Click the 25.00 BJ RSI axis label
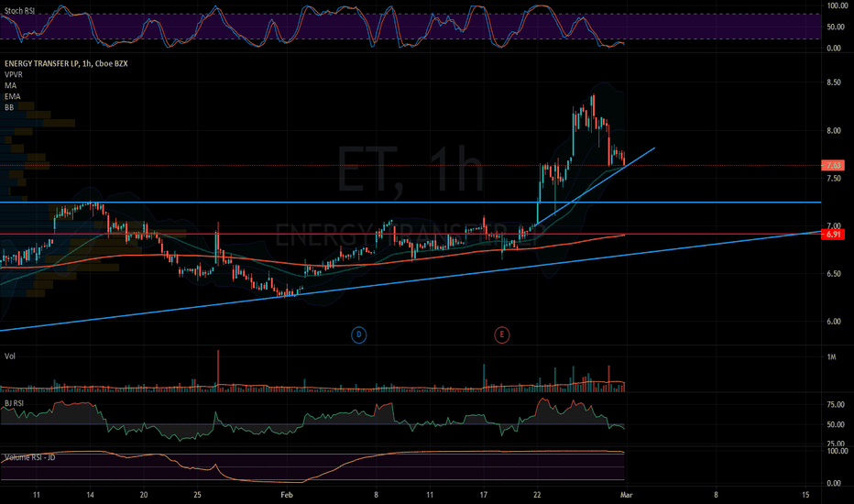The height and width of the screenshot is (504, 854). point(836,444)
